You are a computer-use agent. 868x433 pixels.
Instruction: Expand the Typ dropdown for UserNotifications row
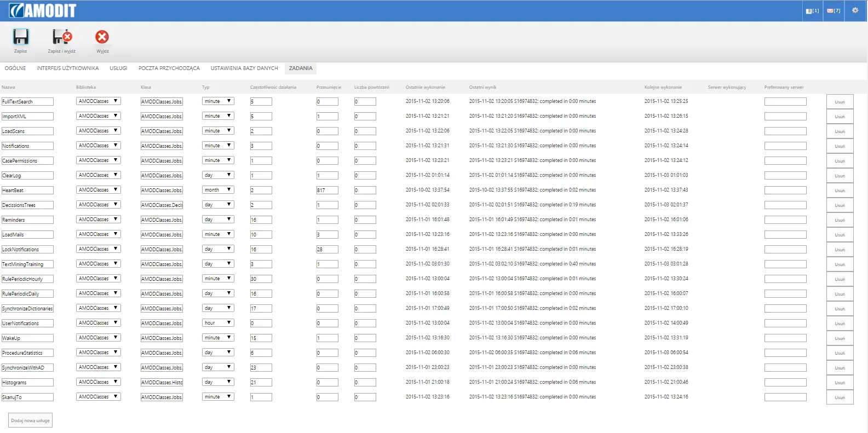(218, 323)
